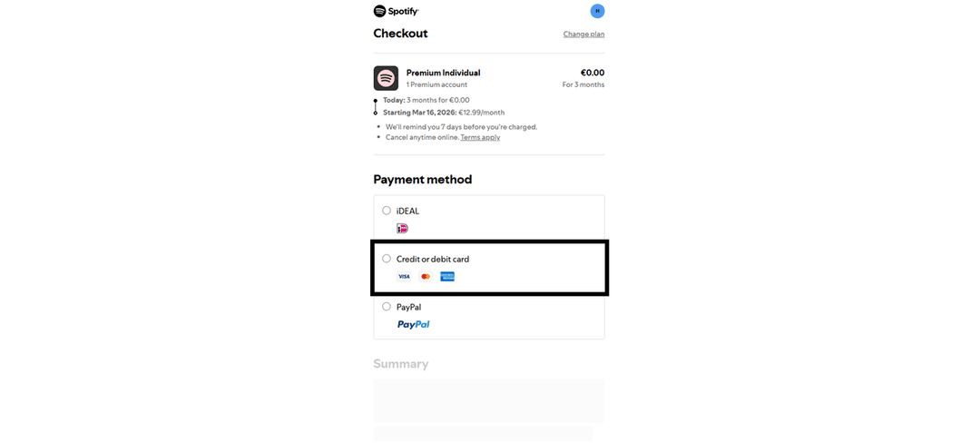Viewport: 980px width, 443px height.
Task: Click the iDEAL option label text
Action: click(407, 212)
